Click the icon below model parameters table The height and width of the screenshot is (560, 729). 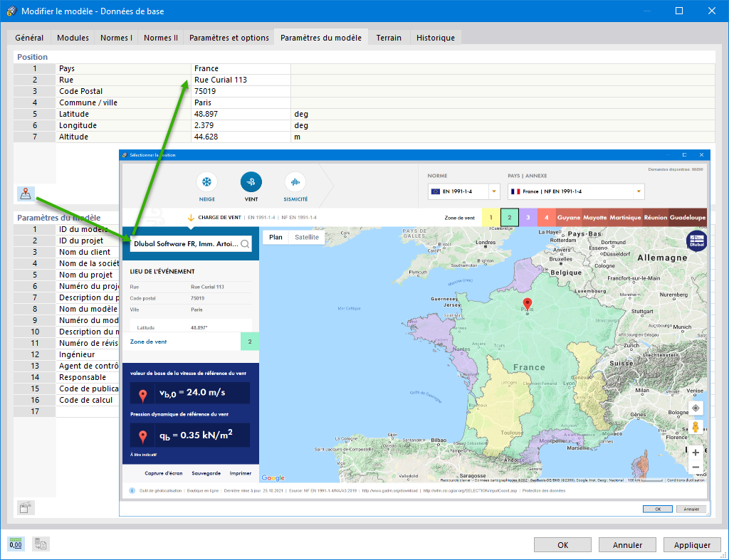[26, 507]
